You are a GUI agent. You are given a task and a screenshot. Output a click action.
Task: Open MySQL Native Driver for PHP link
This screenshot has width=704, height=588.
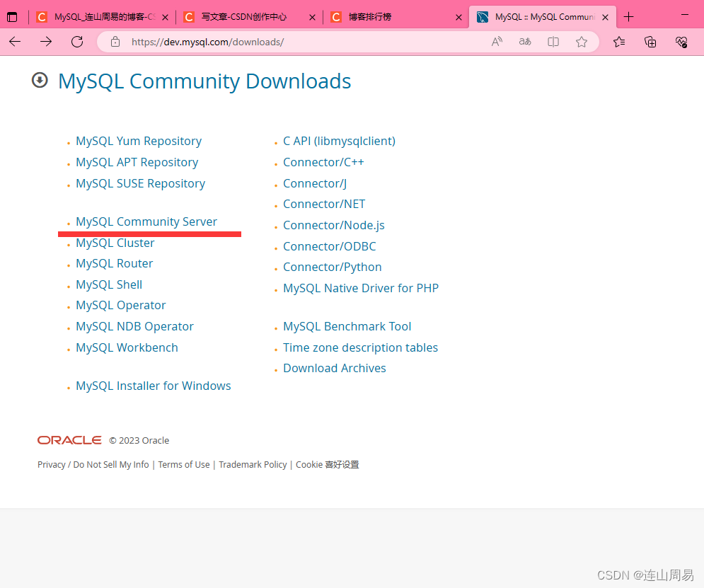point(361,288)
